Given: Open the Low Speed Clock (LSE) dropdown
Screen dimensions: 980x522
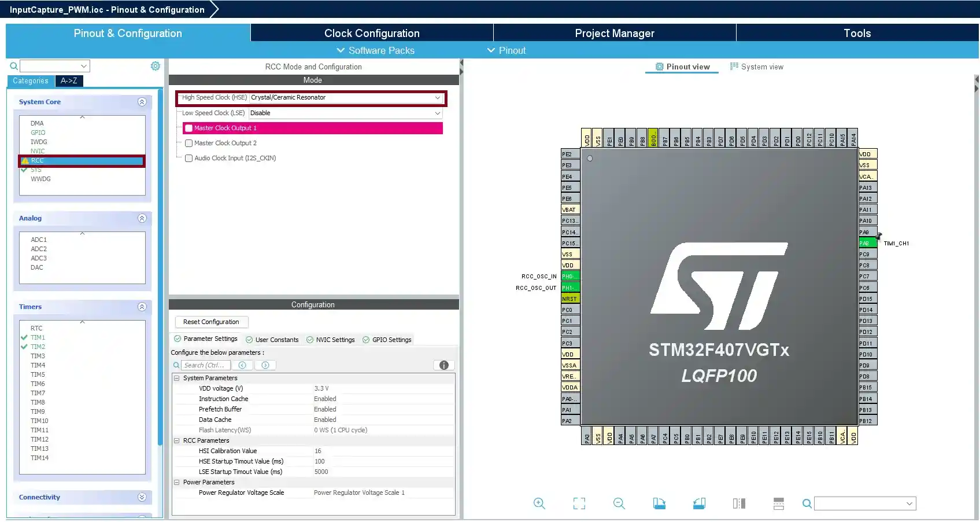Looking at the screenshot, I should point(346,113).
